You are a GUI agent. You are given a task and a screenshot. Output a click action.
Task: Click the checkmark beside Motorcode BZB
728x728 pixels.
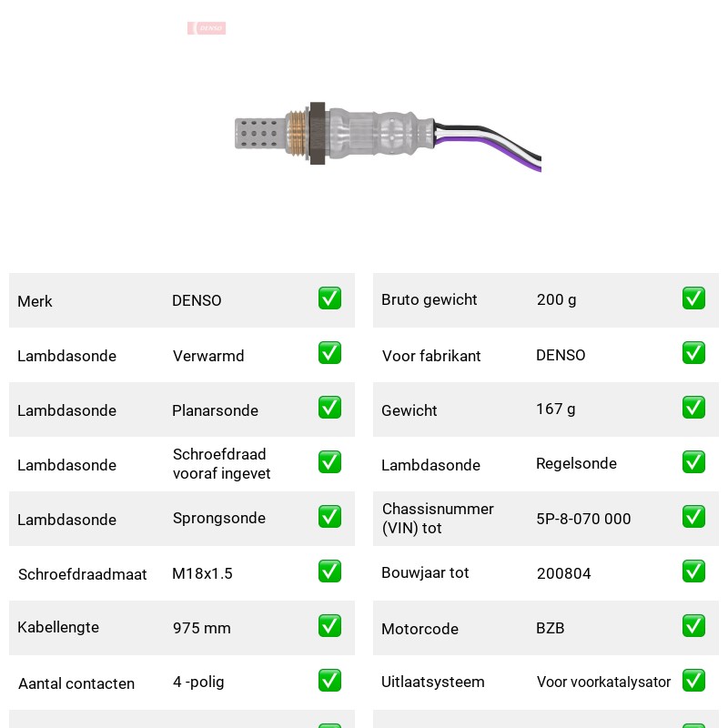(x=693, y=626)
